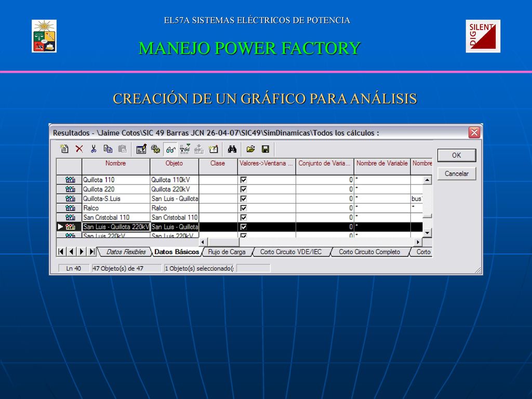Click the horizontal scrollbar right arrow
Viewport: 532px width, 399px height.
418,242
